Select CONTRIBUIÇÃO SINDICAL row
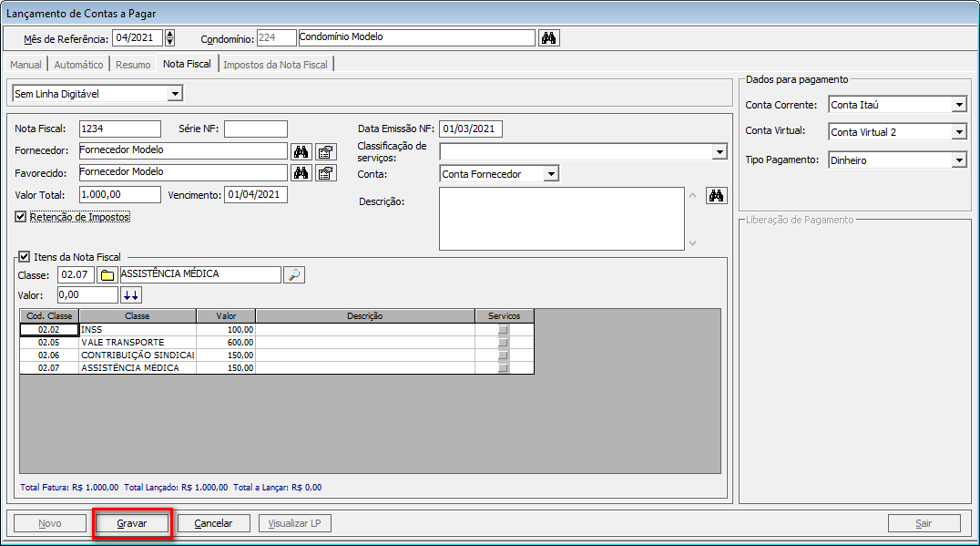Screen dimensions: 980x546 277,355
